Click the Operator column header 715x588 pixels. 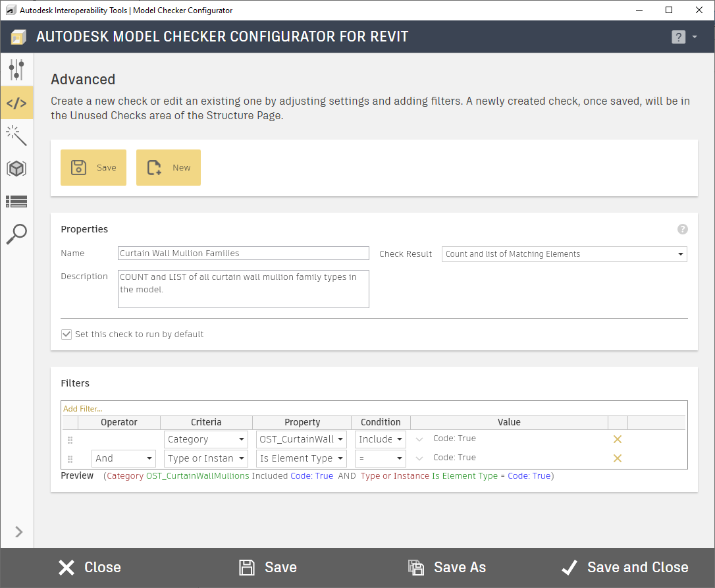(x=119, y=423)
